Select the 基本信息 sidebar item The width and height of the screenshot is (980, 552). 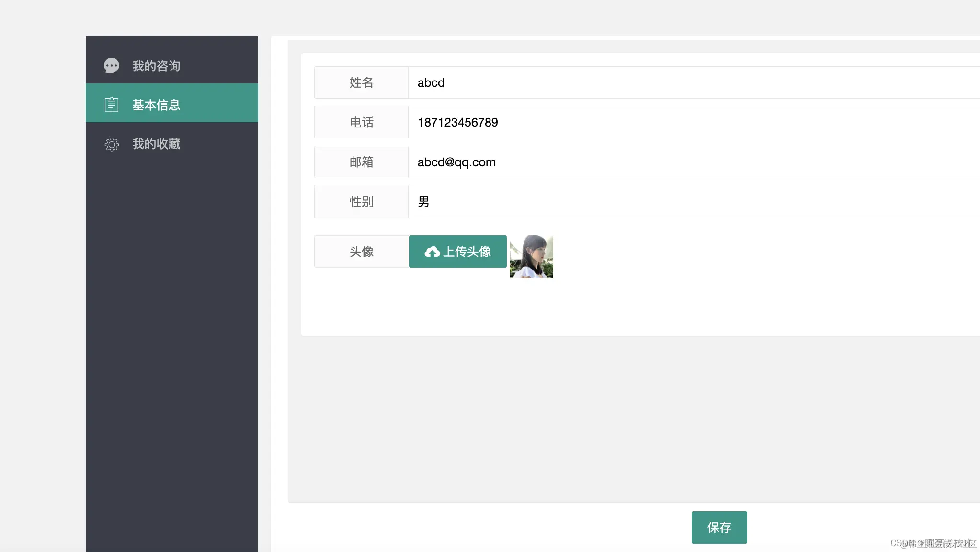(156, 104)
